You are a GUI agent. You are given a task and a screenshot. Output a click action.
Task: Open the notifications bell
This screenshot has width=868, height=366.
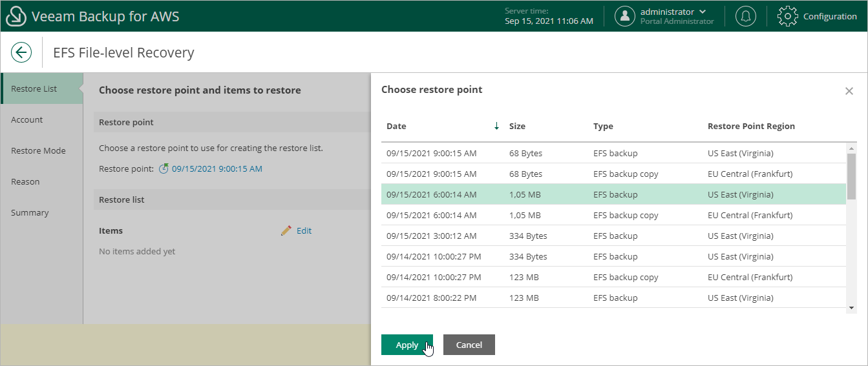745,16
